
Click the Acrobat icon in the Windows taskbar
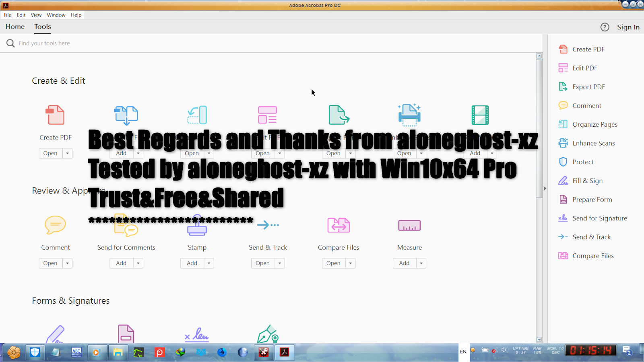point(285,352)
